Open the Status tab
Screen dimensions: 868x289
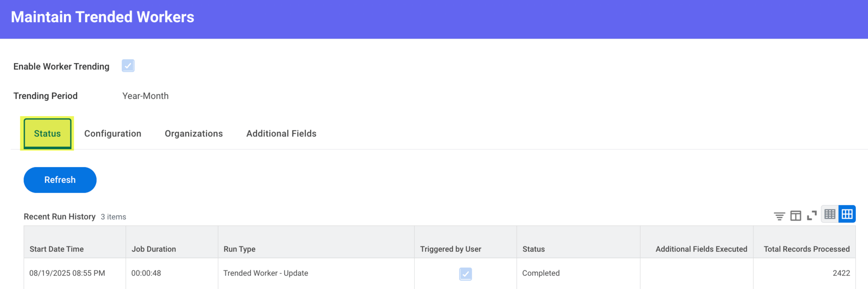[47, 134]
